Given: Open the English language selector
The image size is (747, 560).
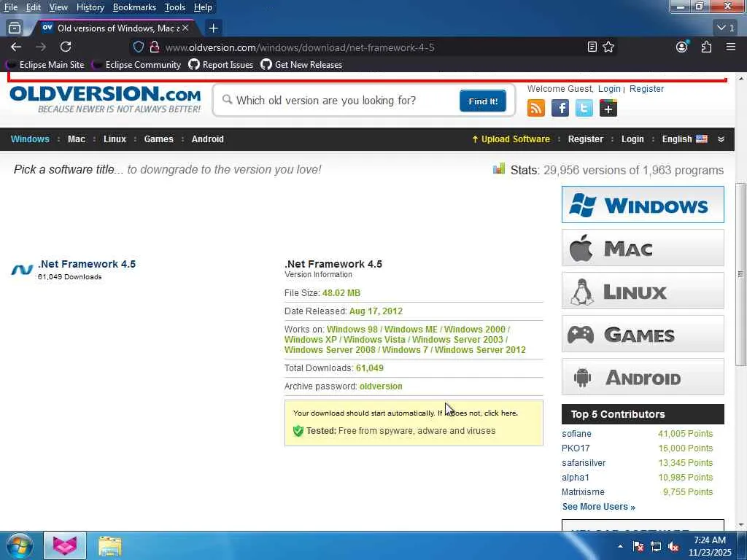Looking at the screenshot, I should (x=684, y=139).
